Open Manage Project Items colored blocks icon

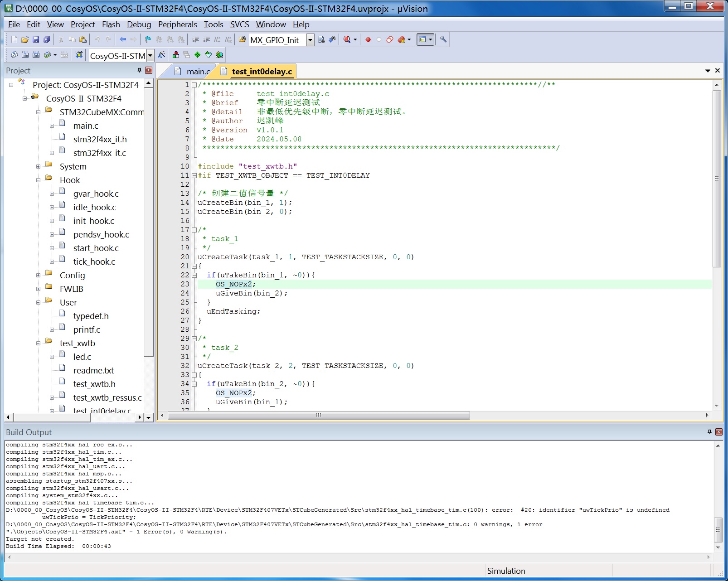[176, 55]
